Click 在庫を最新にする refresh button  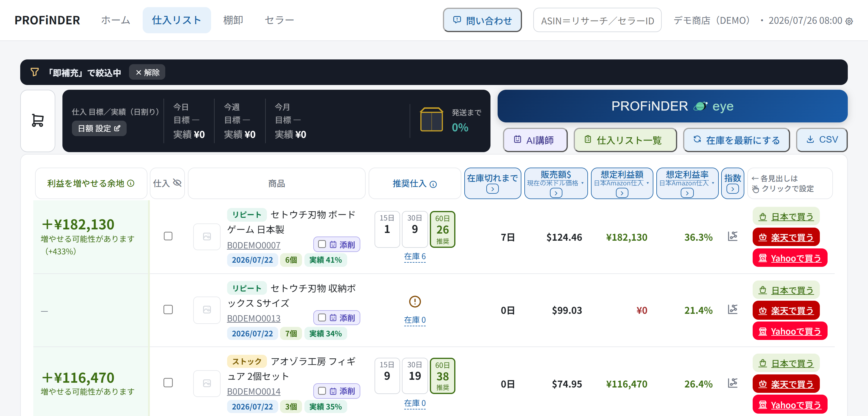coord(736,140)
